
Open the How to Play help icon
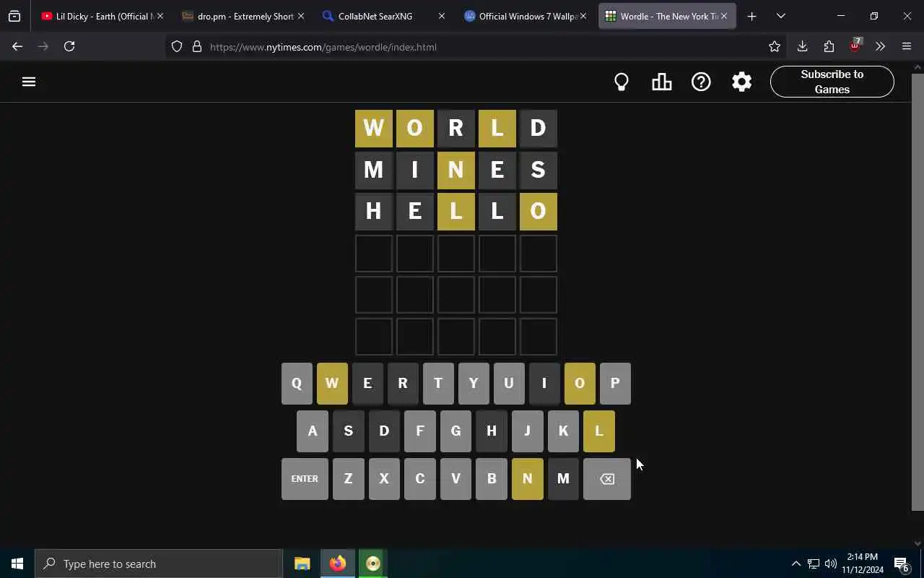(x=701, y=82)
